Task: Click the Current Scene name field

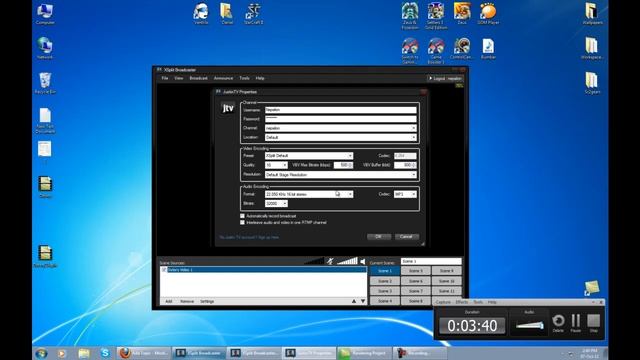Action: pyautogui.click(x=431, y=261)
